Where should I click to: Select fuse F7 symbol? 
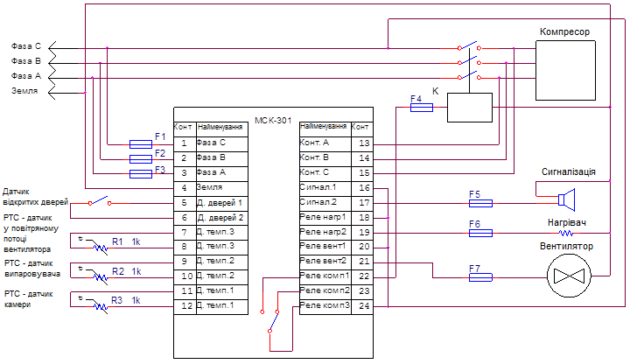point(480,278)
